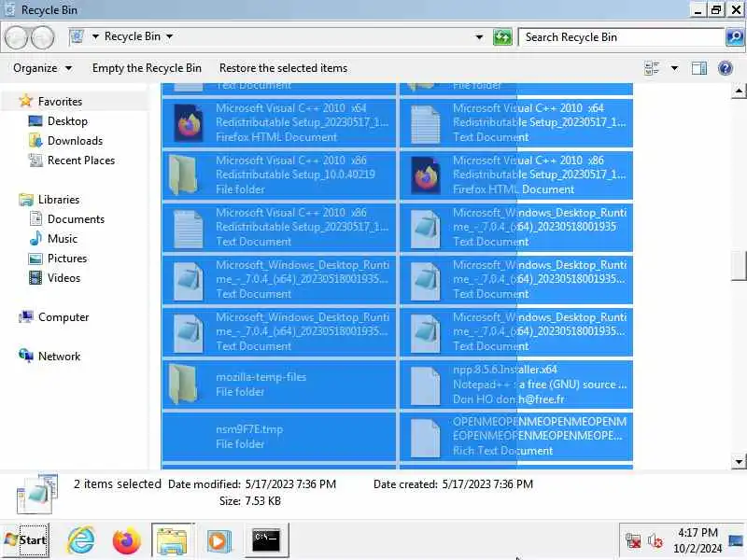Select Computer in the navigation pane
Image resolution: width=747 pixels, height=560 pixels.
click(63, 317)
